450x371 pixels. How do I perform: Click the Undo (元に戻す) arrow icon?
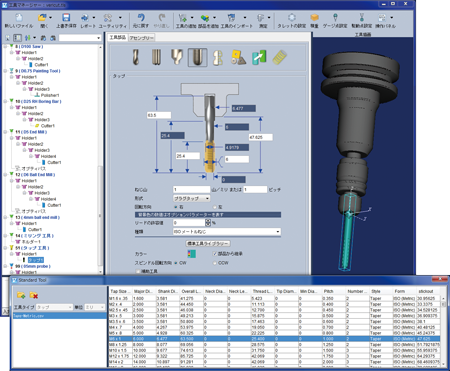[141, 17]
